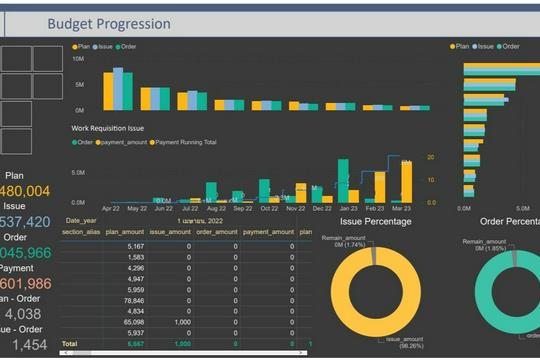This screenshot has height=360, width=540.
Task: Click the table scrollbar's right arrow
Action: point(302,353)
